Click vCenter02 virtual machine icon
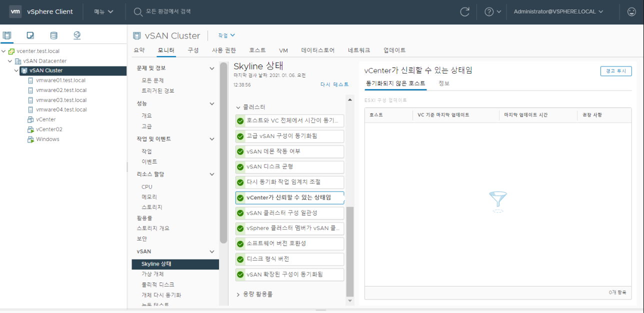 pos(30,129)
